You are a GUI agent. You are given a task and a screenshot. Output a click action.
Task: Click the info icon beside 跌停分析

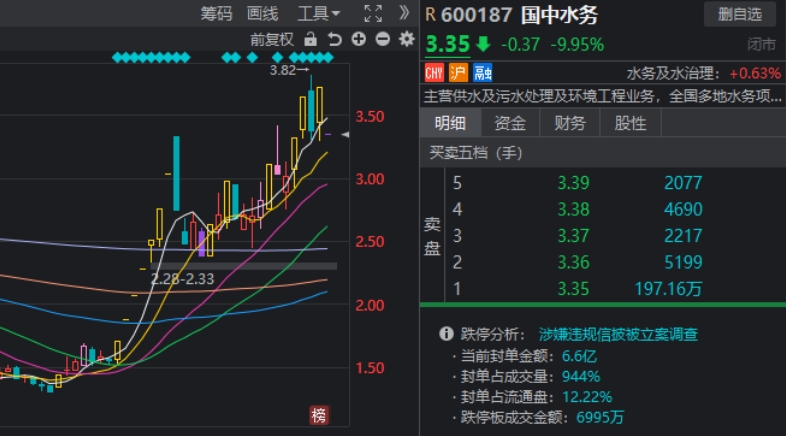(x=446, y=334)
